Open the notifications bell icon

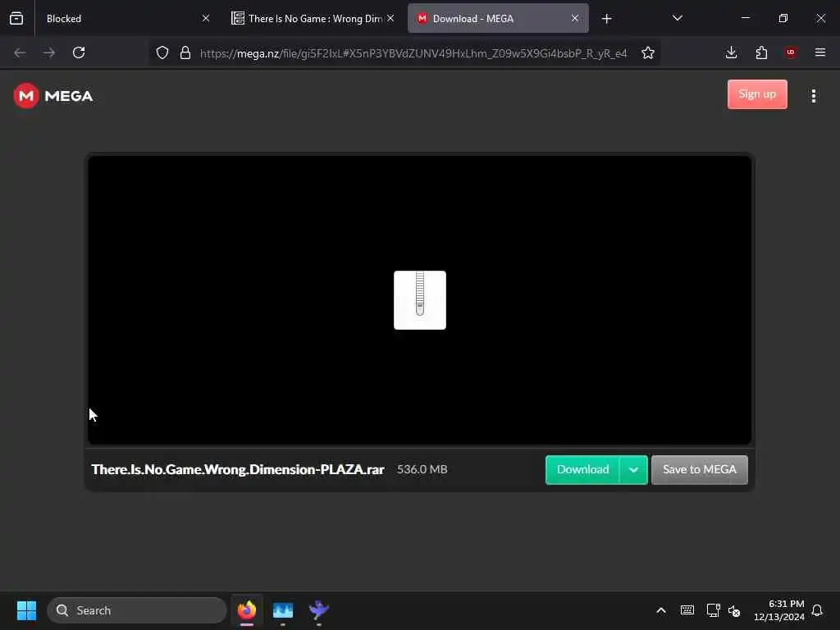coord(817,610)
